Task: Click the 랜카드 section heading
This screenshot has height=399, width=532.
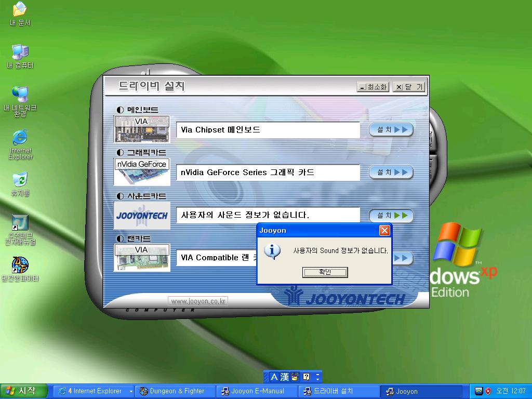Action: [139, 238]
